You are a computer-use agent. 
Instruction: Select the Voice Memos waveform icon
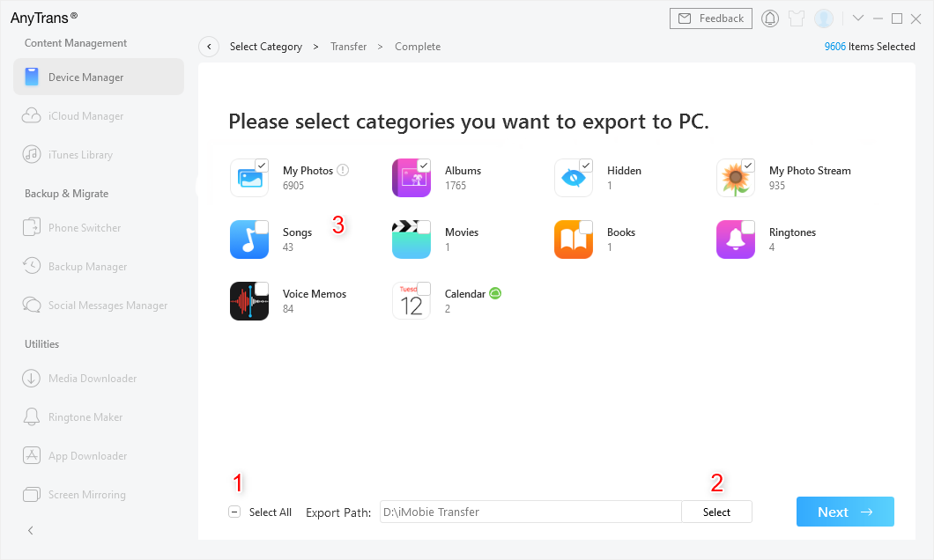pos(249,300)
